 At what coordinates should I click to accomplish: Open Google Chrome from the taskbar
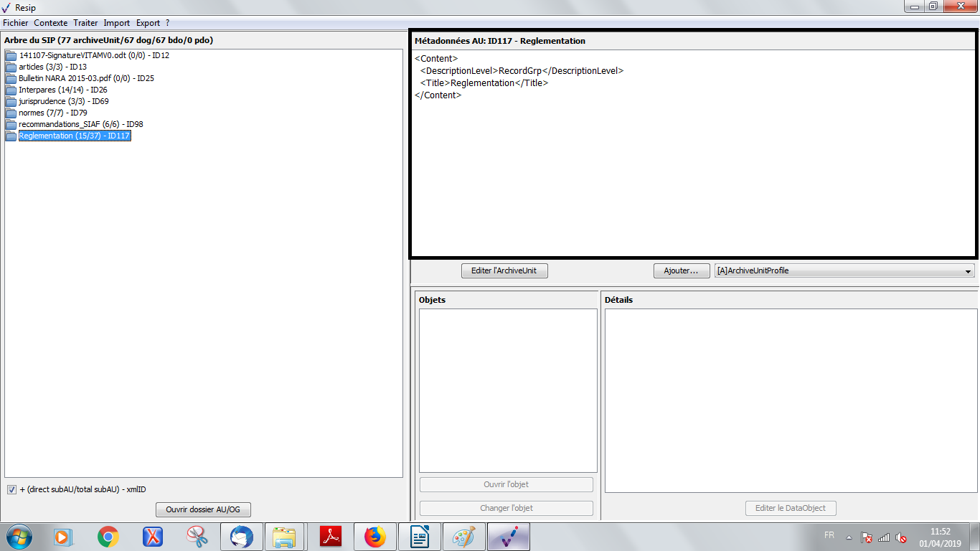[x=108, y=536]
